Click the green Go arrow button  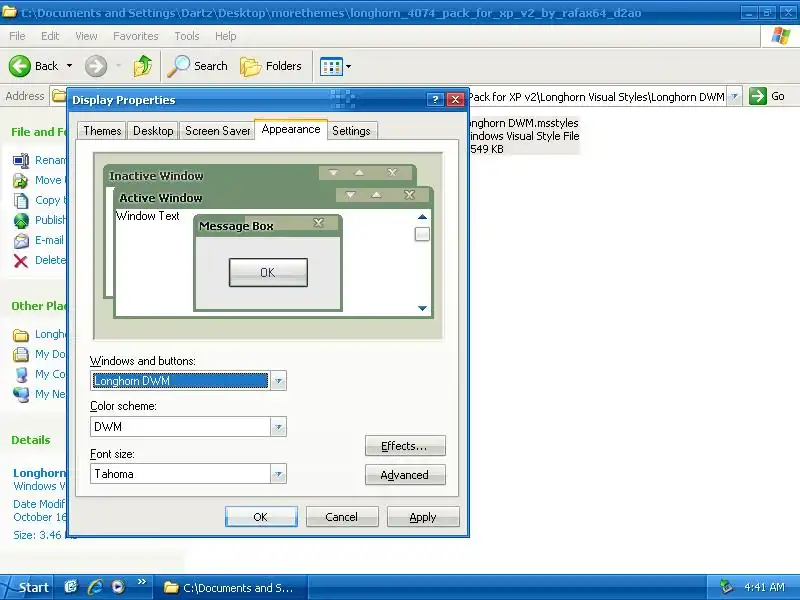[758, 96]
